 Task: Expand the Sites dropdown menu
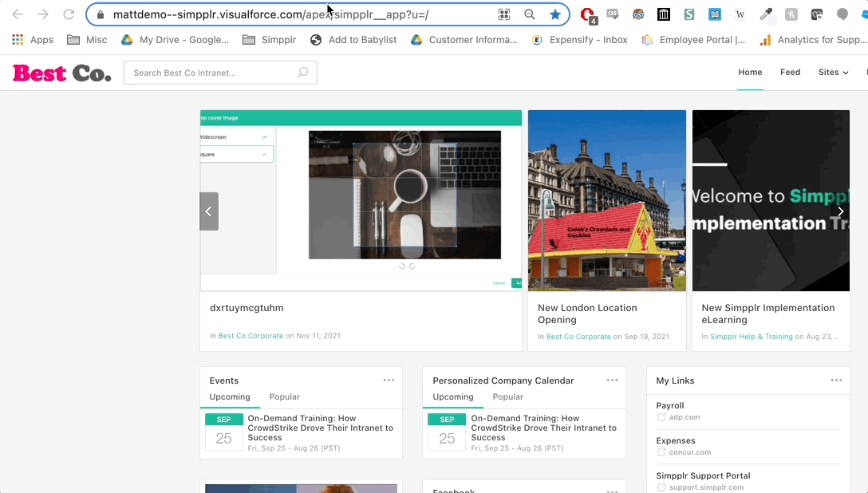(833, 72)
